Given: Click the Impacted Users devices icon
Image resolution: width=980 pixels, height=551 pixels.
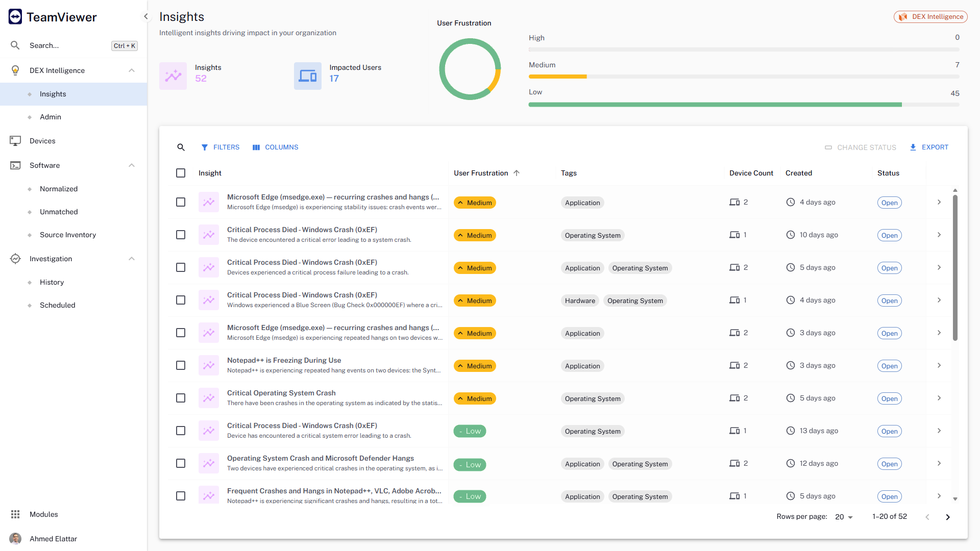Looking at the screenshot, I should click(308, 76).
